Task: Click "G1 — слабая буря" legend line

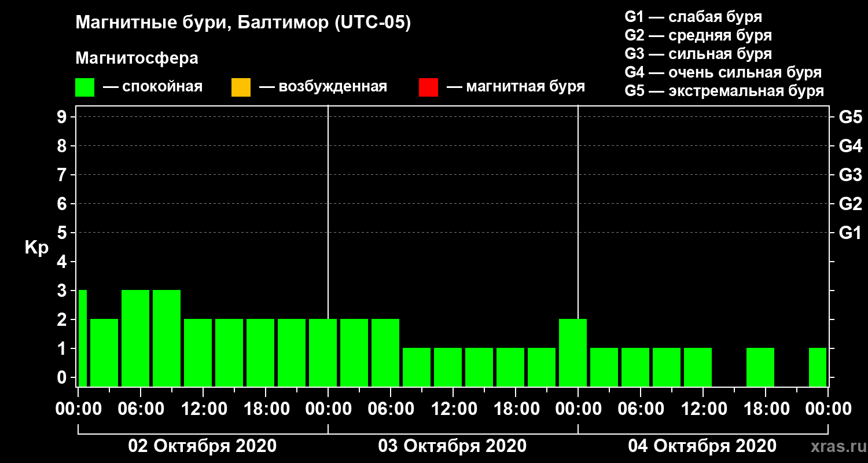Action: 693,17
